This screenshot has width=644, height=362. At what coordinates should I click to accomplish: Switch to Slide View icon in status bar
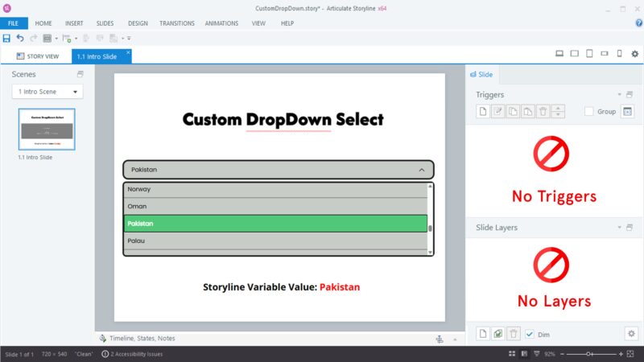(524, 354)
